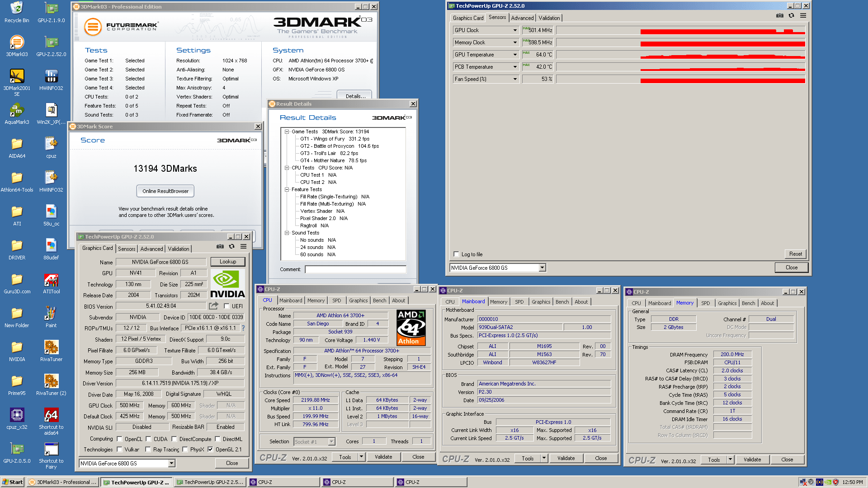Click the Windows Start button
This screenshot has height=488, width=868.
point(12,482)
